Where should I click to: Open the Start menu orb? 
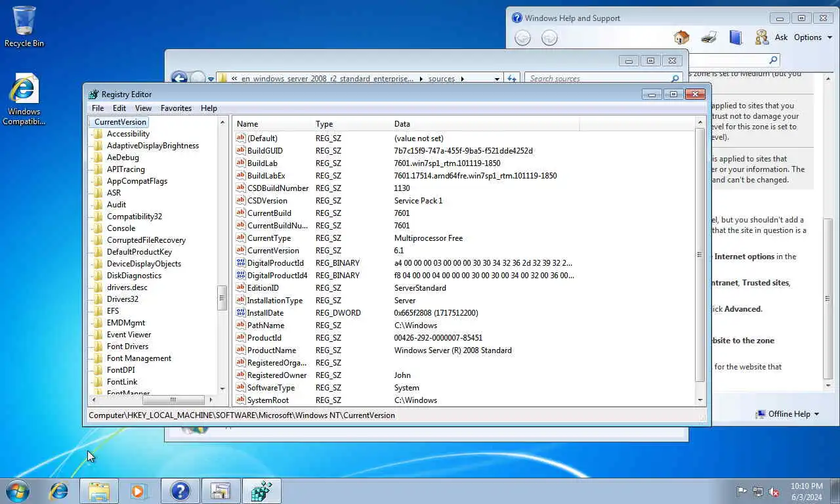(18, 491)
